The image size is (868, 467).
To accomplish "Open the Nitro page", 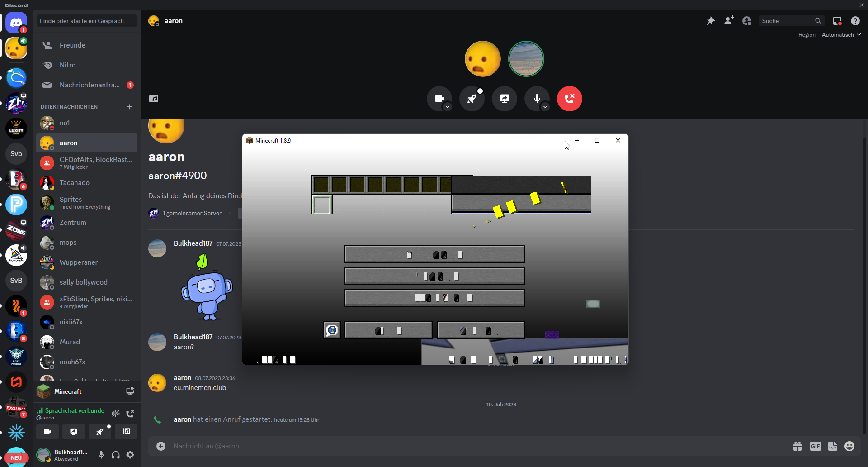I will click(68, 65).
